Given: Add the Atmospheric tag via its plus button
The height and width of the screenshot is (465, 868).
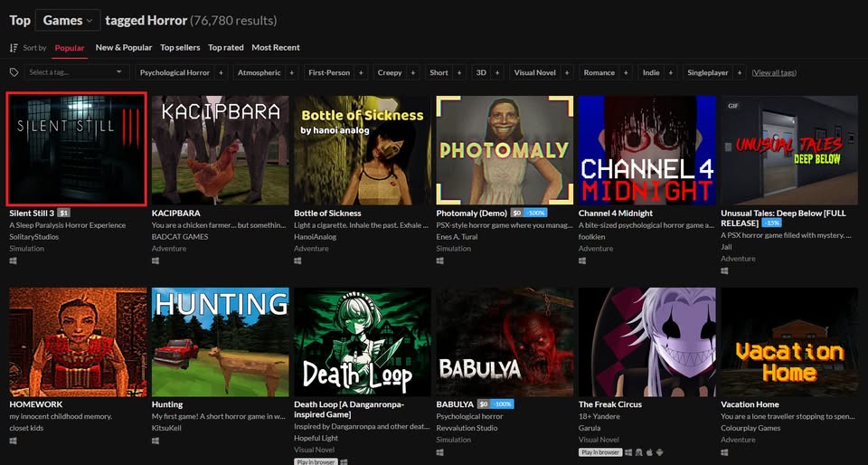Looking at the screenshot, I should coord(292,72).
